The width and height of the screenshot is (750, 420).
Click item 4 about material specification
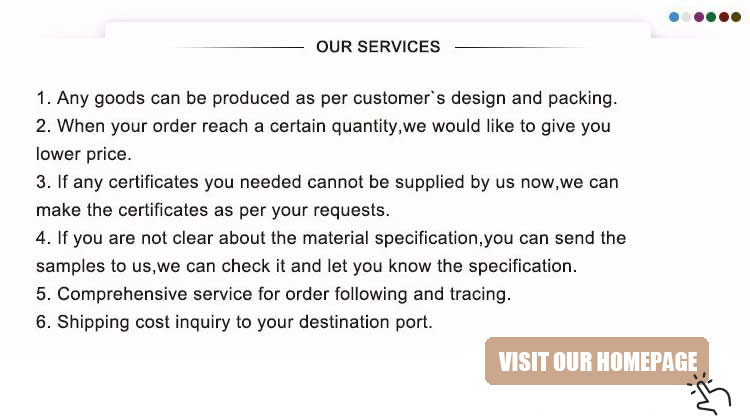pos(330,239)
